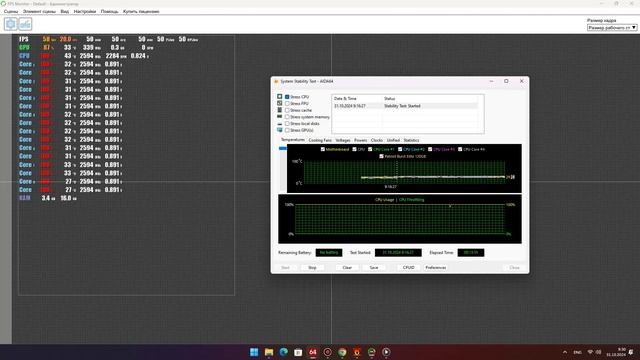The width and height of the screenshot is (640, 360).
Task: Toggle the CPU Core #3 graph checkbox
Action: (430, 149)
